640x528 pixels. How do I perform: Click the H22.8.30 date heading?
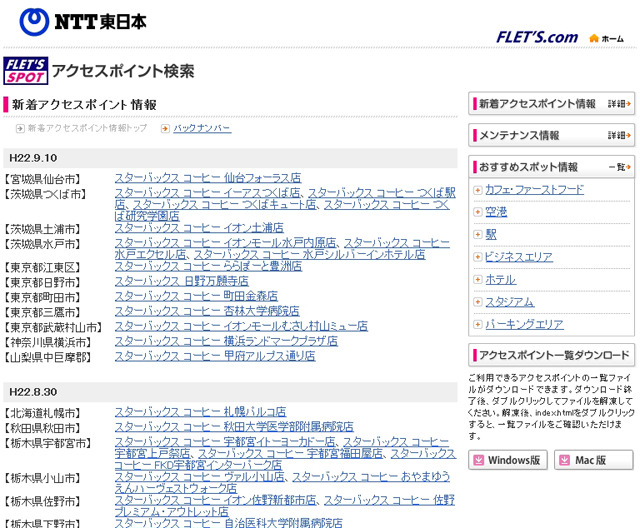[x=33, y=392]
